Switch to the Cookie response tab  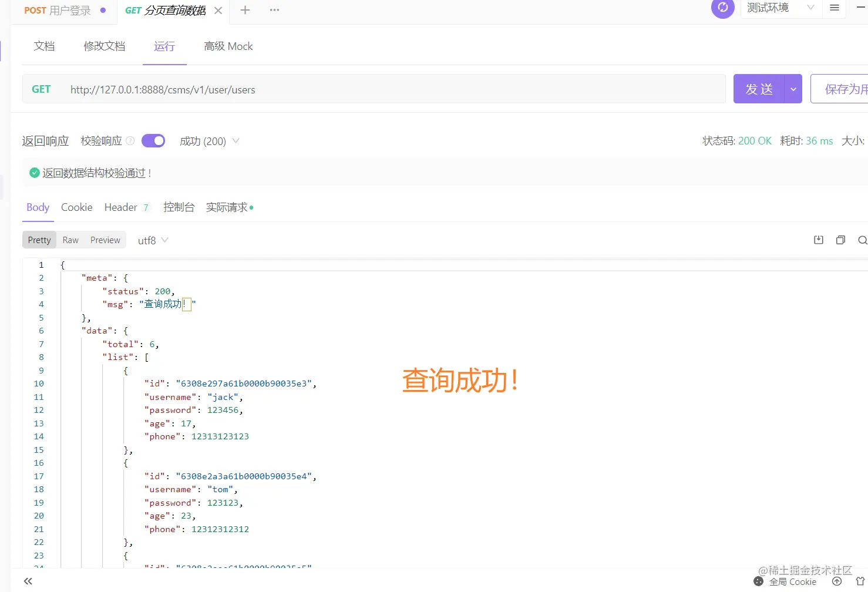[x=77, y=207]
